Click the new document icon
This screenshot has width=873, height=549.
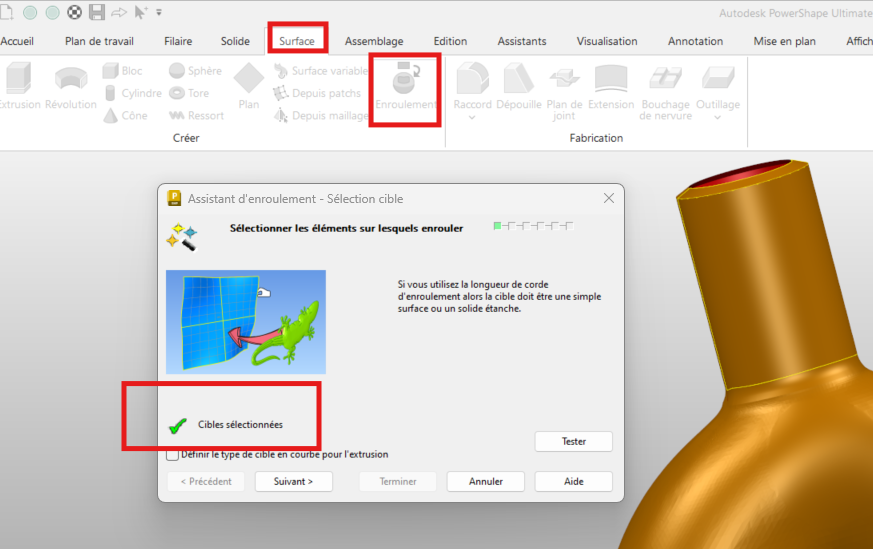click(6, 12)
